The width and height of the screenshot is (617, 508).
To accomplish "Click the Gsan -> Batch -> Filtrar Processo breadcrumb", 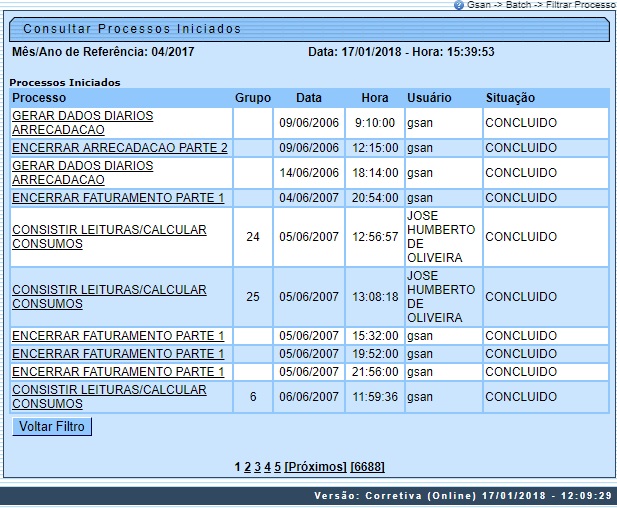I will (541, 5).
